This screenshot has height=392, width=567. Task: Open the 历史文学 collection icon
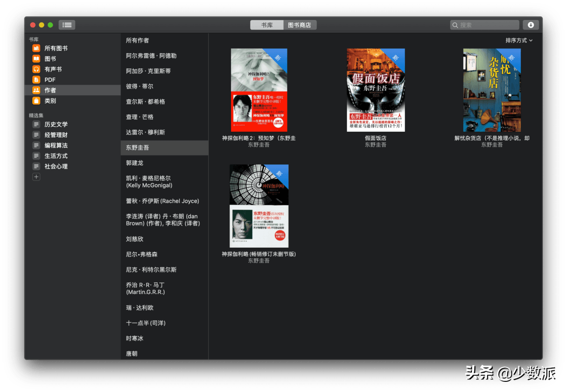pos(36,125)
